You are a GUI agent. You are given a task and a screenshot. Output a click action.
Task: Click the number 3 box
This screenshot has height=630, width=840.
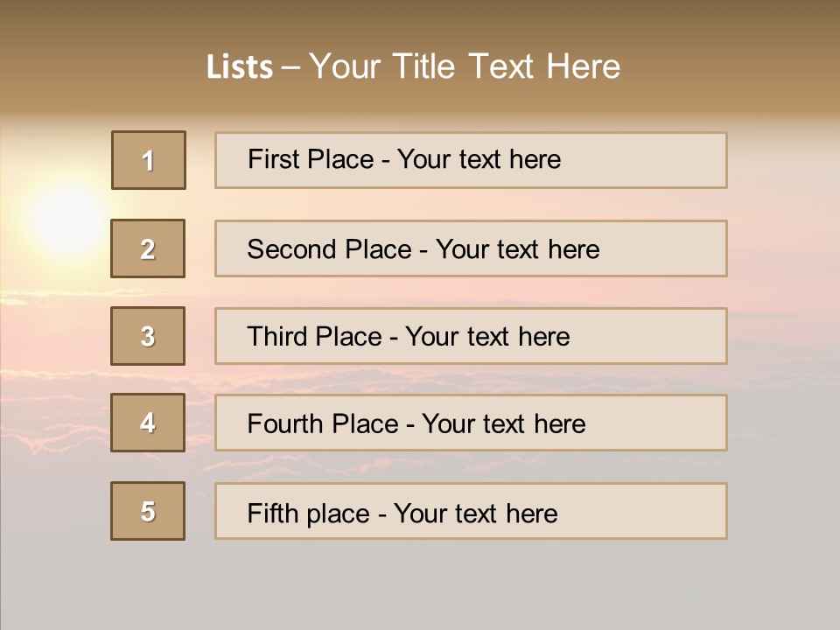(148, 336)
